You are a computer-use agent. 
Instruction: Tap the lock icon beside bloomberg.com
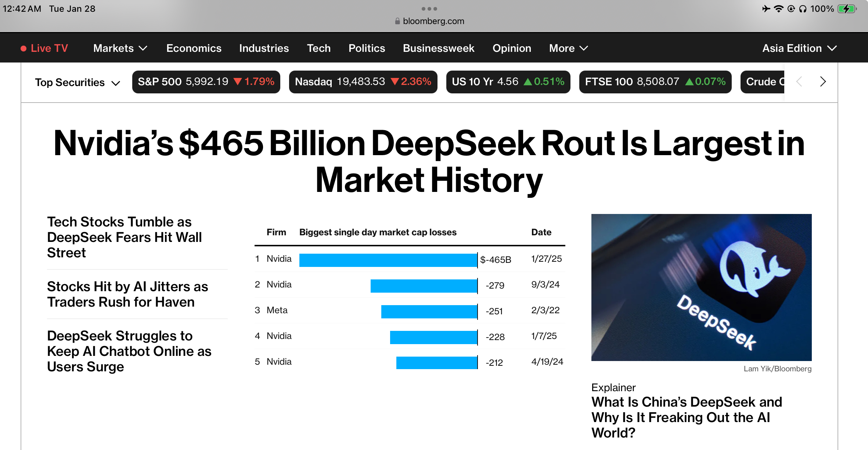click(397, 21)
